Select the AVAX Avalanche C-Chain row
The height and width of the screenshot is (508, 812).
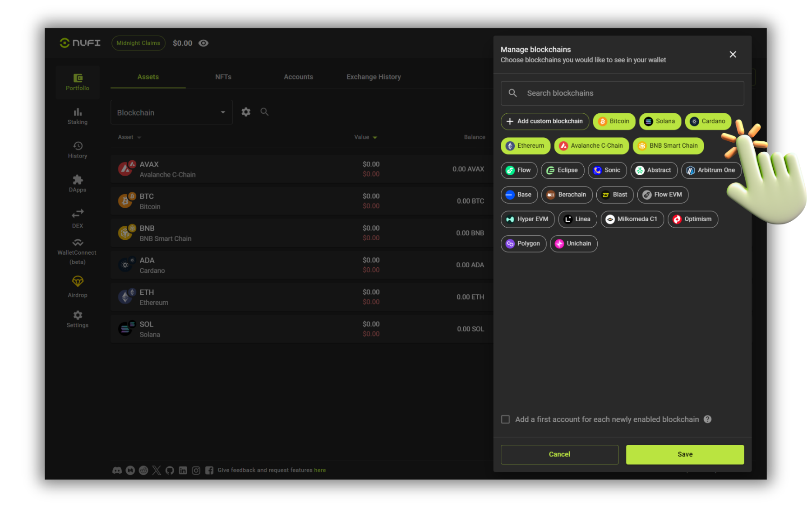[301, 169]
